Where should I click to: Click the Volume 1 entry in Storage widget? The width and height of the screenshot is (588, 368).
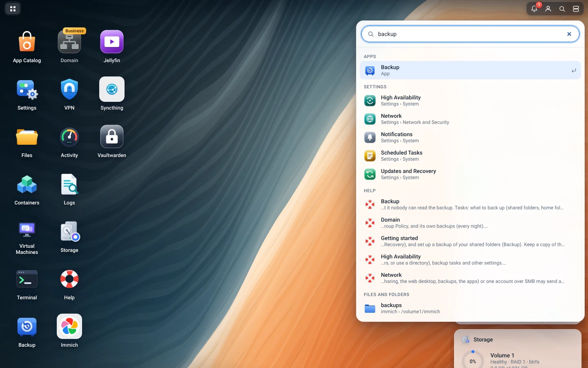click(502, 355)
